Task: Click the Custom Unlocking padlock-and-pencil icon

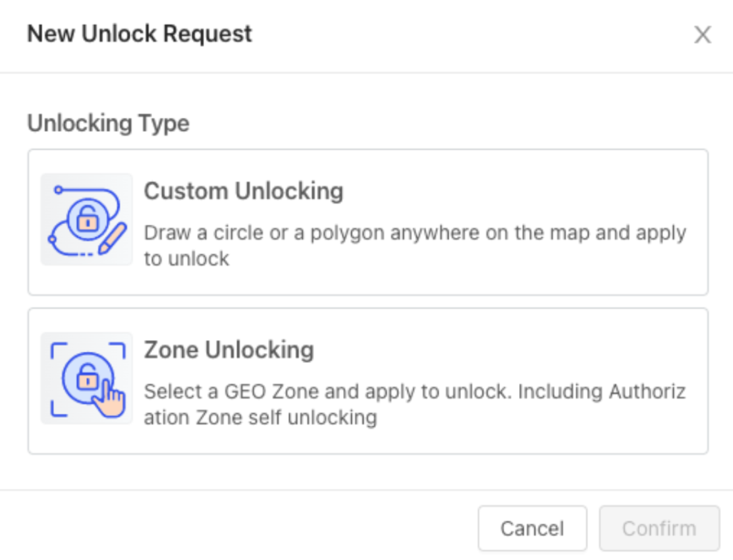Action: pos(86,220)
